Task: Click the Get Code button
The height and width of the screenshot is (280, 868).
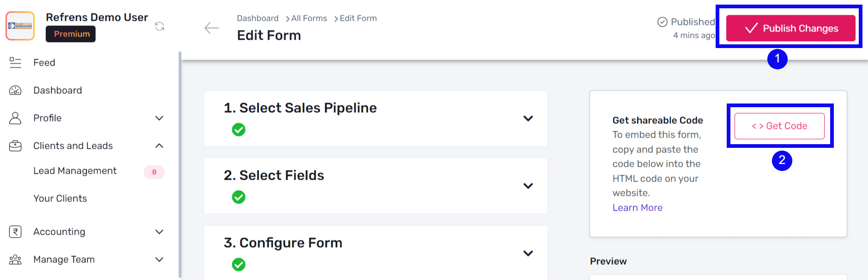Action: point(779,126)
